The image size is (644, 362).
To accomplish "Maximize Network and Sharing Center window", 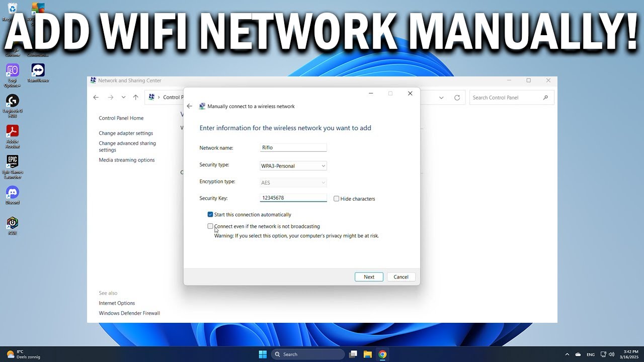I will coord(528,80).
